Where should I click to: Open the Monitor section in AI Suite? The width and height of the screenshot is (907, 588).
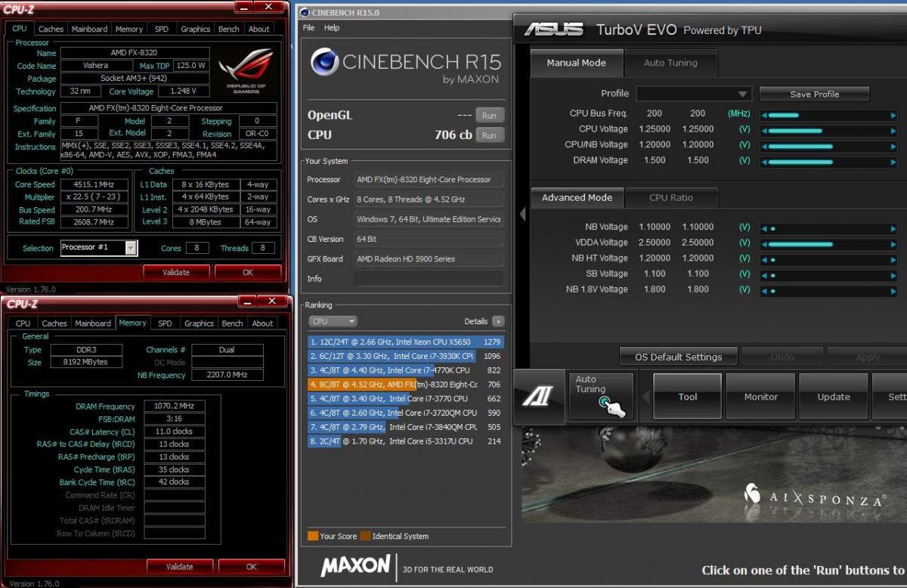click(760, 397)
